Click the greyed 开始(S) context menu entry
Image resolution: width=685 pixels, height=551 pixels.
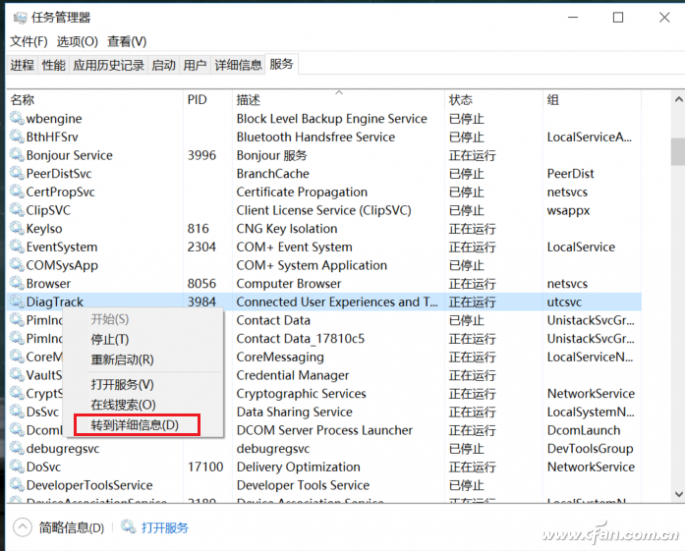(x=110, y=319)
